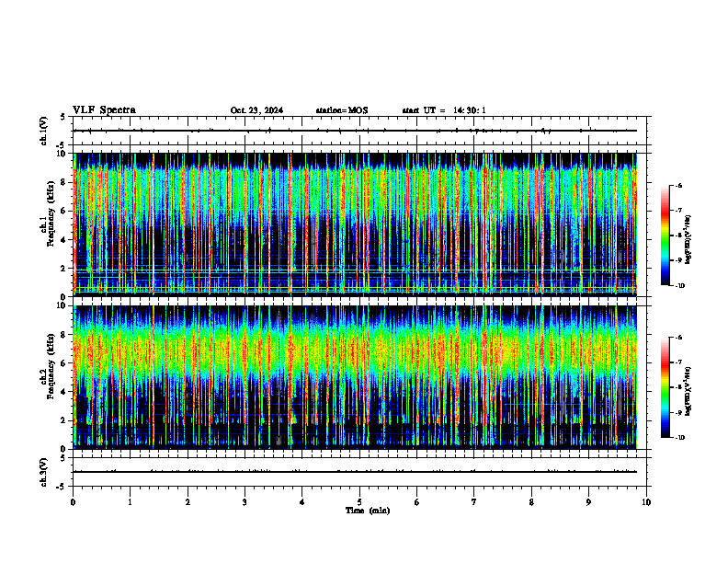Viewport: 728px width, 563px height.
Task: Click time axis tick label "2"
Action: (x=188, y=502)
